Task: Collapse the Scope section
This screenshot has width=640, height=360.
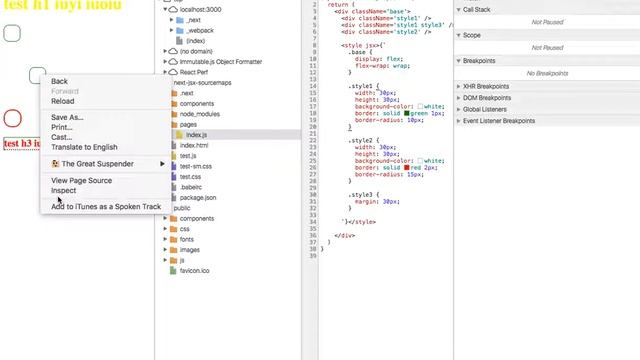Action: 458,36
